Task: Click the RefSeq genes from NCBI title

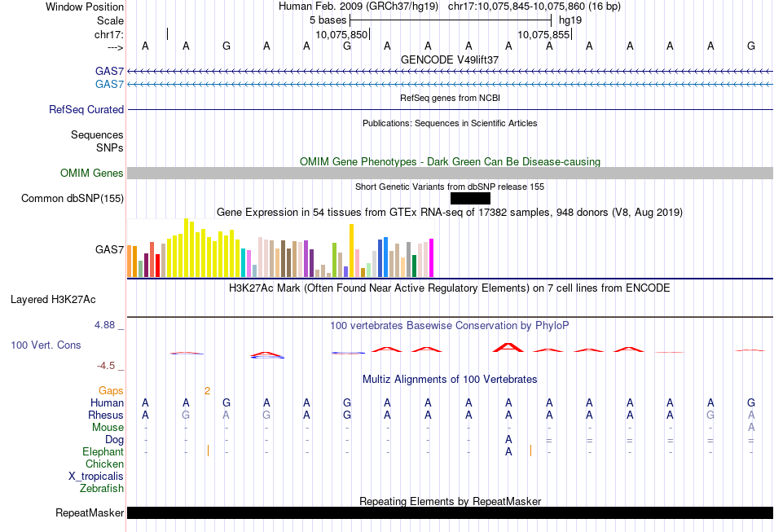Action: click(x=451, y=98)
